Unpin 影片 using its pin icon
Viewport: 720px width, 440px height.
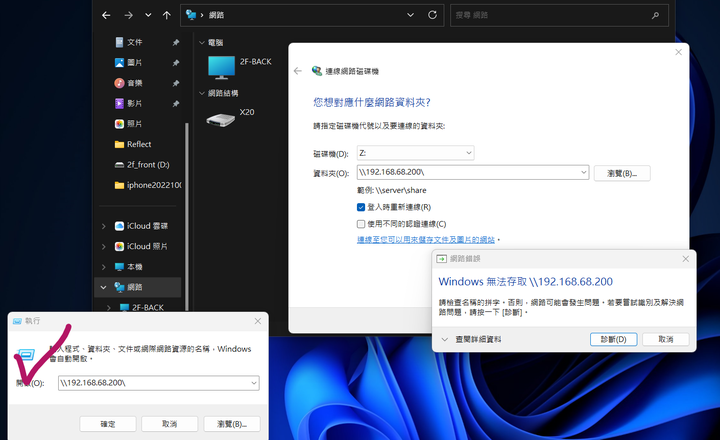click(x=175, y=103)
